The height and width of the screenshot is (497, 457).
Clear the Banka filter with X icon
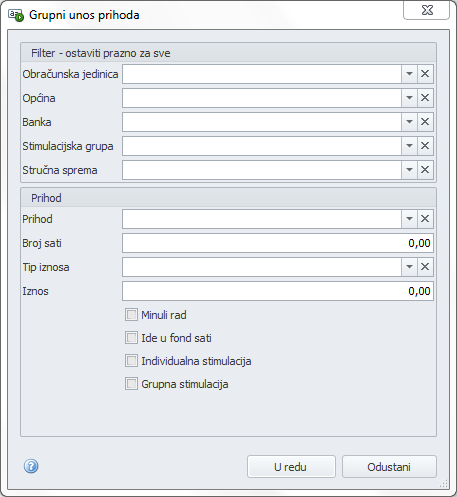pyautogui.click(x=425, y=122)
